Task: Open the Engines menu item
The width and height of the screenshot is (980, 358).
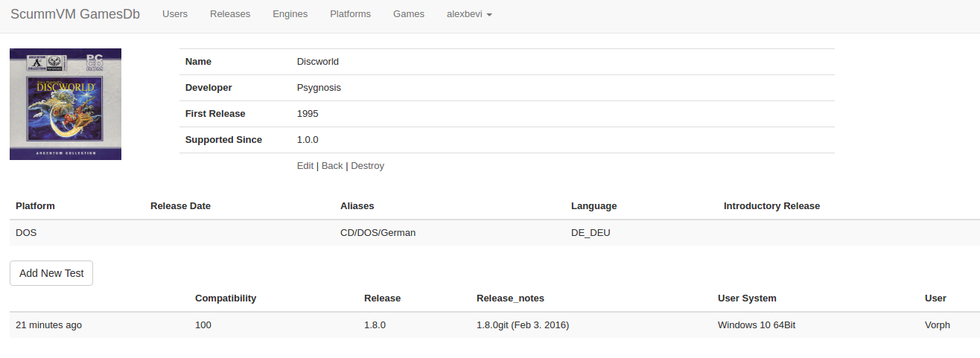Action: click(290, 14)
